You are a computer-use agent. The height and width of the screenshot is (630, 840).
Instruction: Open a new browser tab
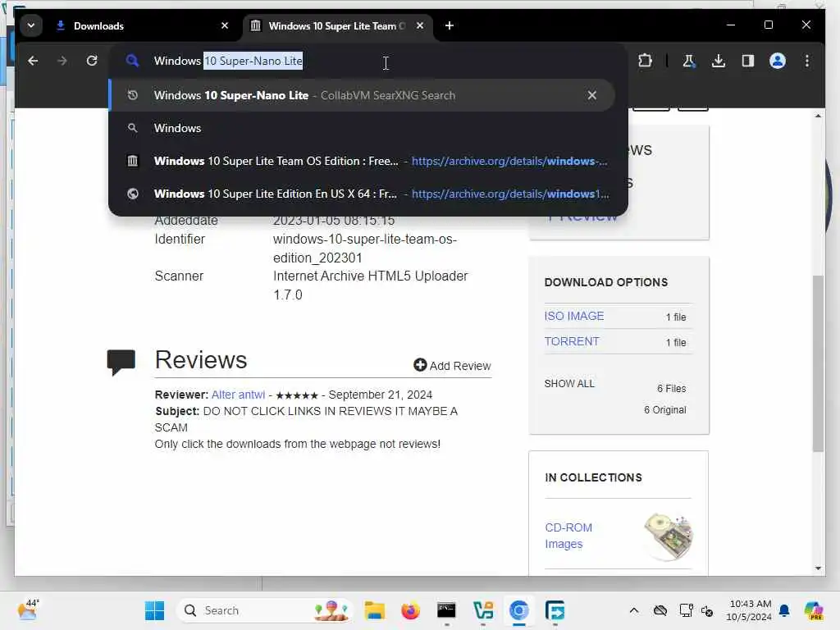click(x=450, y=25)
